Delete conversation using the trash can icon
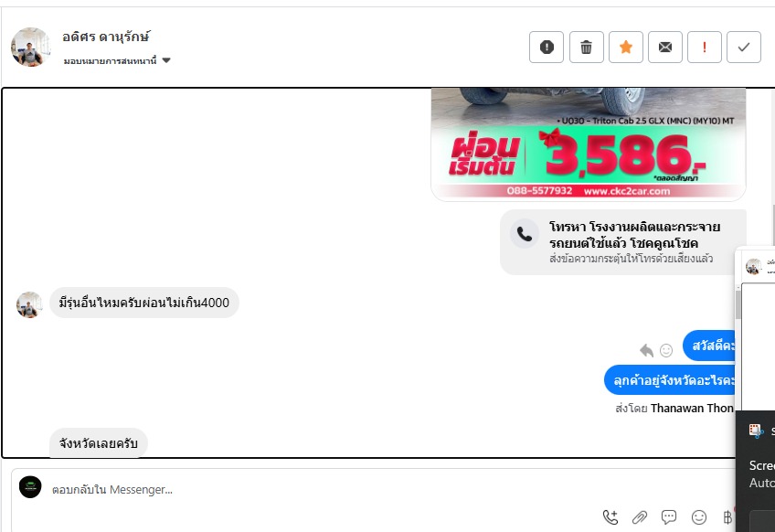This screenshot has width=775, height=532. (586, 47)
